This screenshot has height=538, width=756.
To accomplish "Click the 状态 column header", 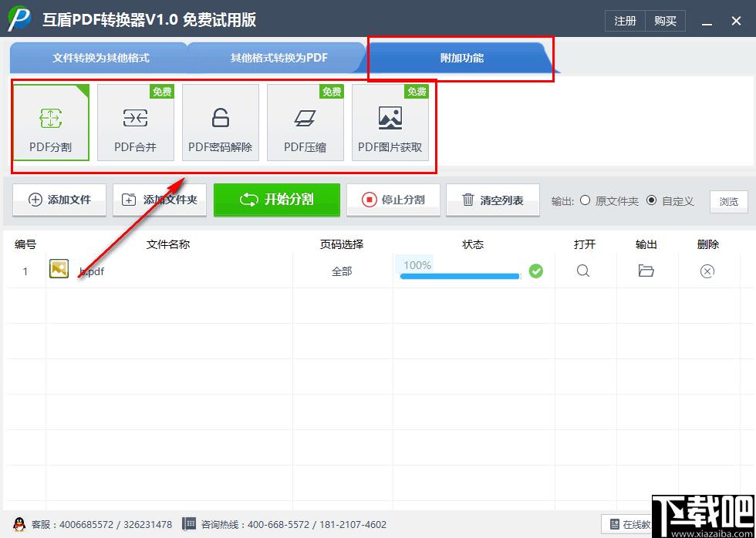I will (472, 244).
